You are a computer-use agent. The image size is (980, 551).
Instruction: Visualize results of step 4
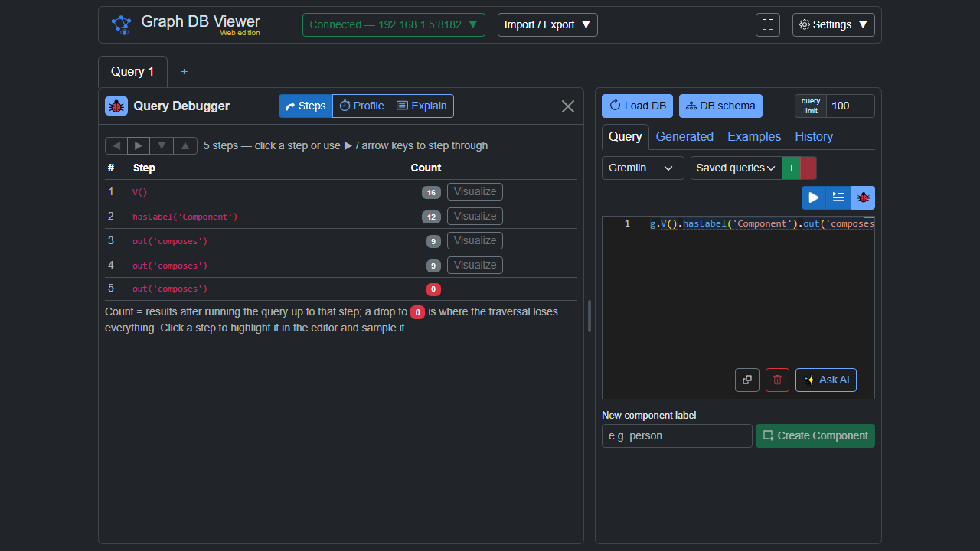pyautogui.click(x=475, y=266)
